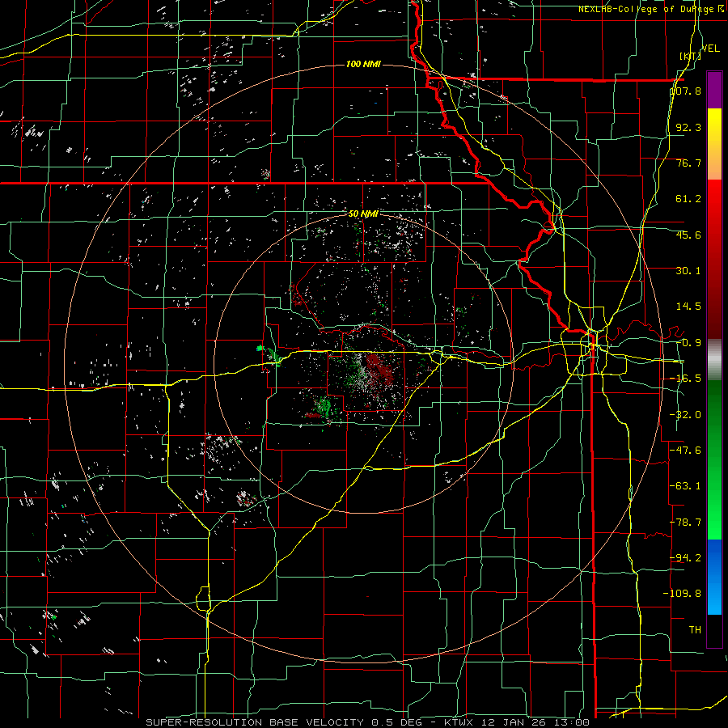Screen dimensions: 728x728
Task: Click the -94.2 velocity scale value
Action: [x=685, y=558]
